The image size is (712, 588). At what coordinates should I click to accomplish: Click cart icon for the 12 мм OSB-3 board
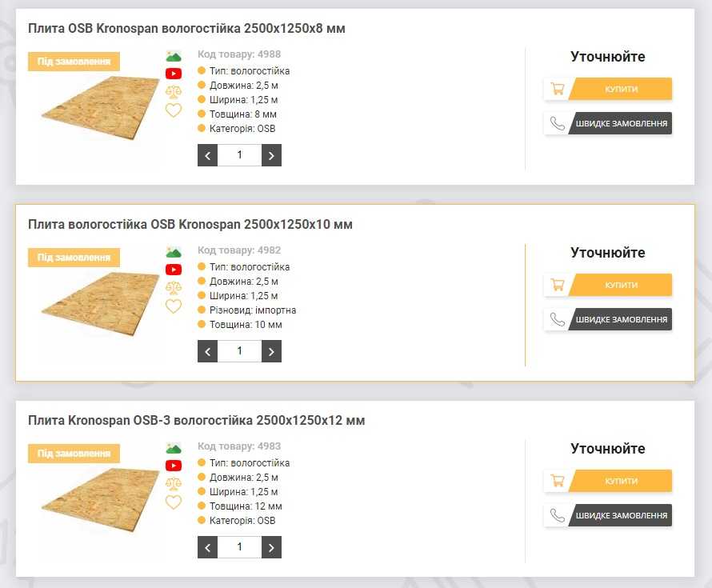pos(557,481)
